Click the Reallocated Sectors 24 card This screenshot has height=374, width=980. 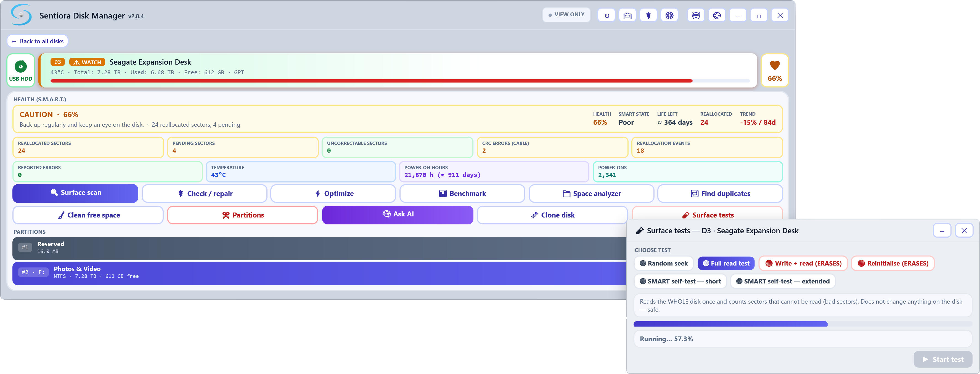pos(88,147)
